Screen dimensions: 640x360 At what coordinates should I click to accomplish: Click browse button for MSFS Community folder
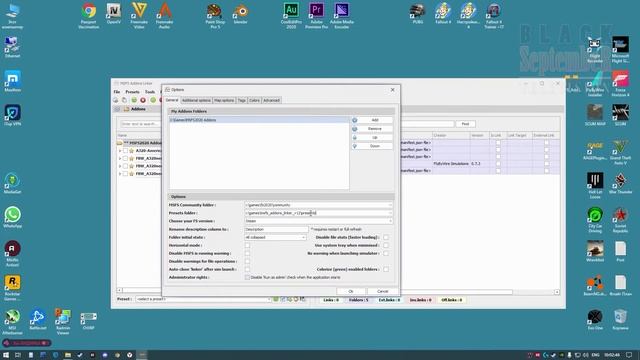(390, 205)
